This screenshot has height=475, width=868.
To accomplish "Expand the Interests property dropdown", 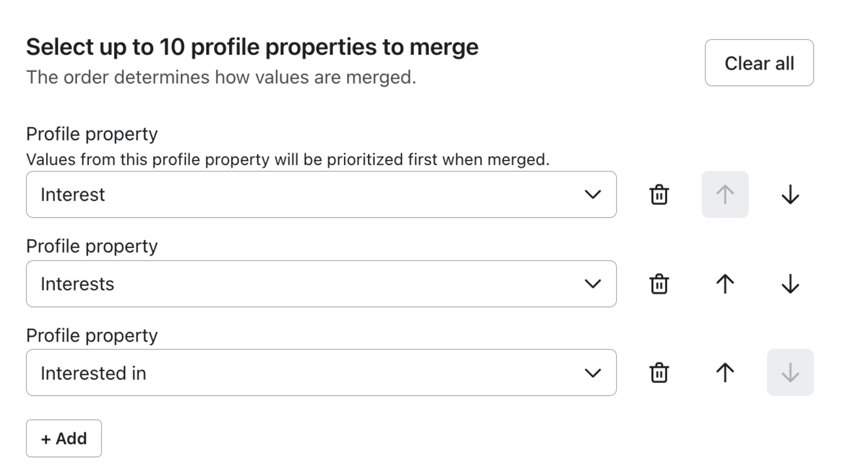I will pyautogui.click(x=321, y=284).
